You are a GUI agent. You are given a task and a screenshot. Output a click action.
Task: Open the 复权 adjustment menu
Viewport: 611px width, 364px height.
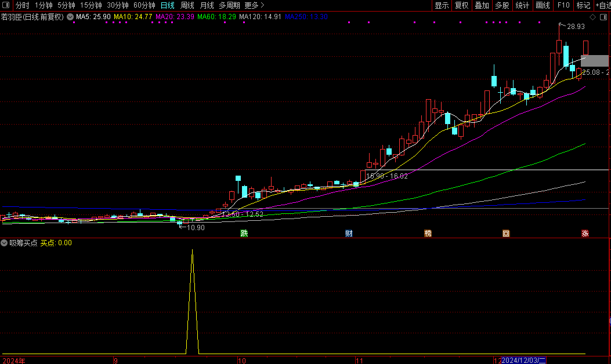[x=462, y=5]
